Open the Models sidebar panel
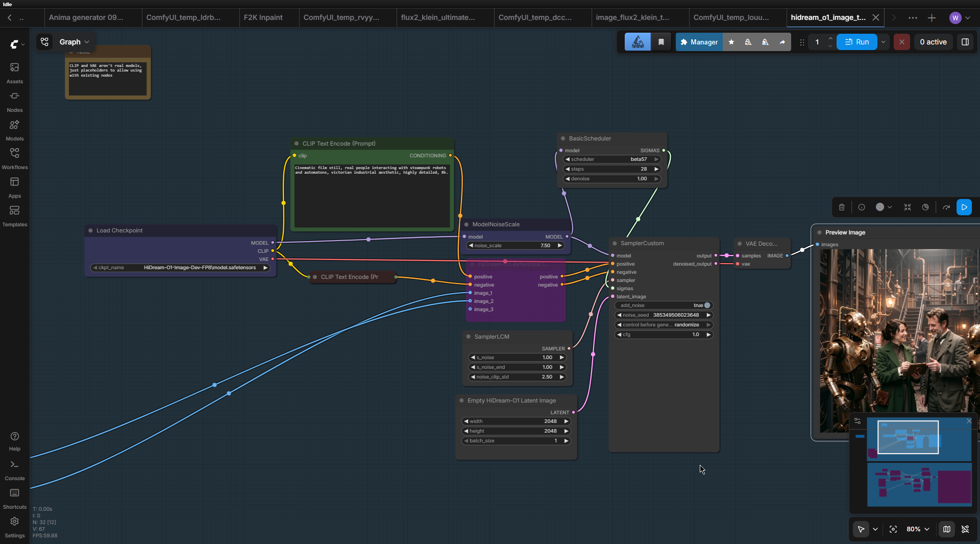The height and width of the screenshot is (544, 980). 14,130
